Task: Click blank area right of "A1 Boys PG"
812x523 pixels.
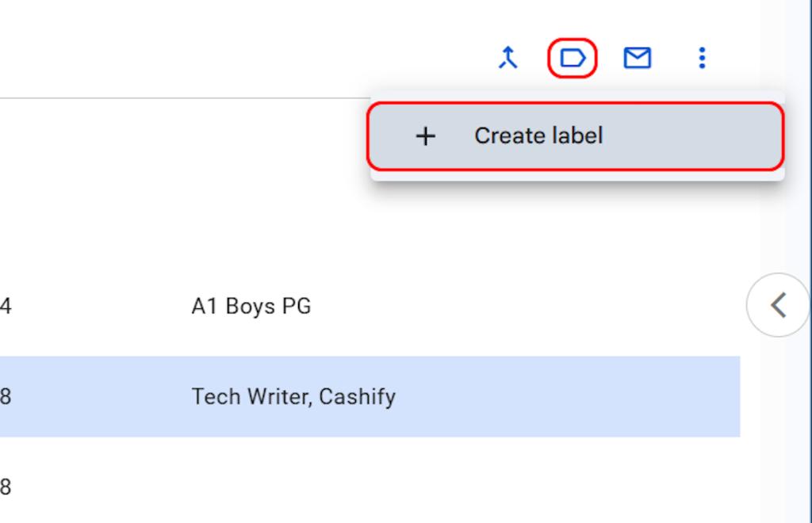Action: 515,306
